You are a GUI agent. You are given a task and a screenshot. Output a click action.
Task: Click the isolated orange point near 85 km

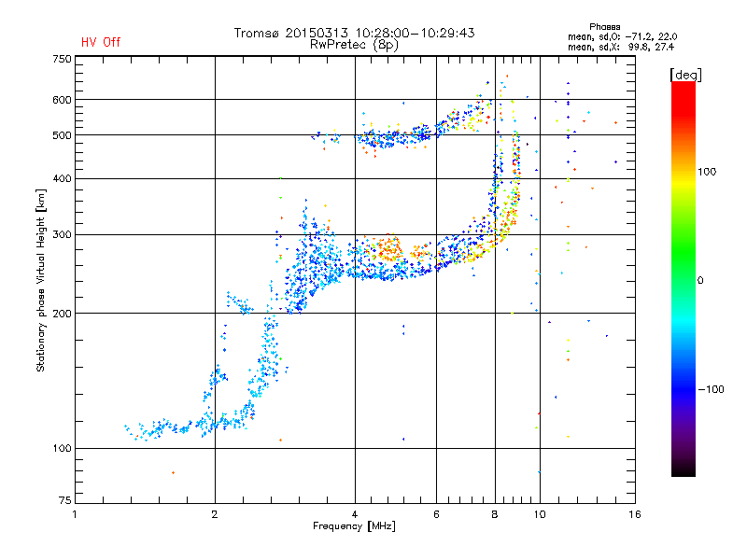173,473
